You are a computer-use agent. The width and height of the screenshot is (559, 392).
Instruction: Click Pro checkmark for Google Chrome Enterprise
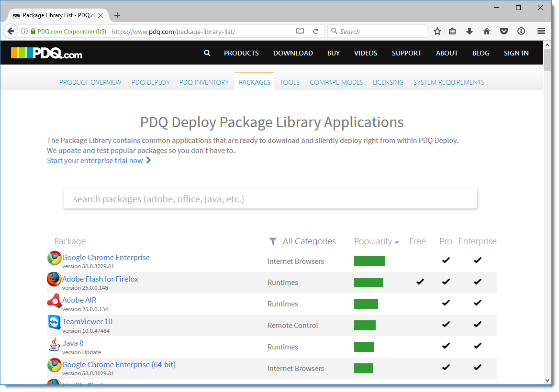[446, 261]
